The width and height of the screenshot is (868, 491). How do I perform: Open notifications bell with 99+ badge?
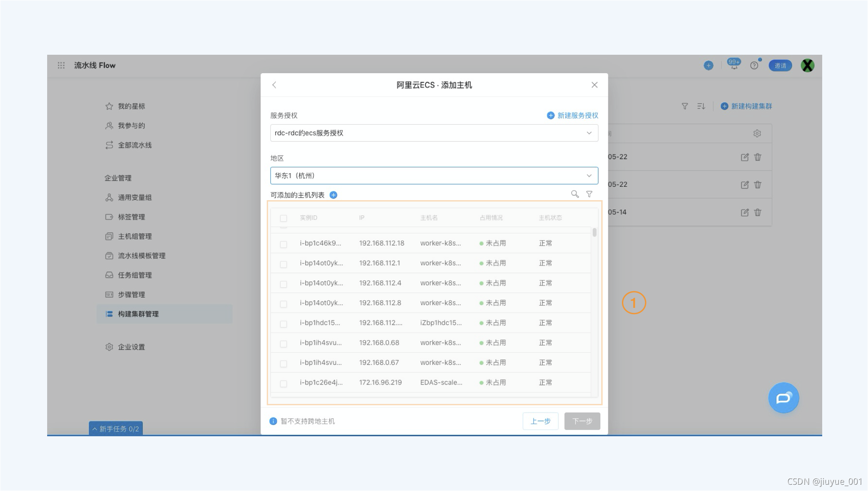(734, 65)
